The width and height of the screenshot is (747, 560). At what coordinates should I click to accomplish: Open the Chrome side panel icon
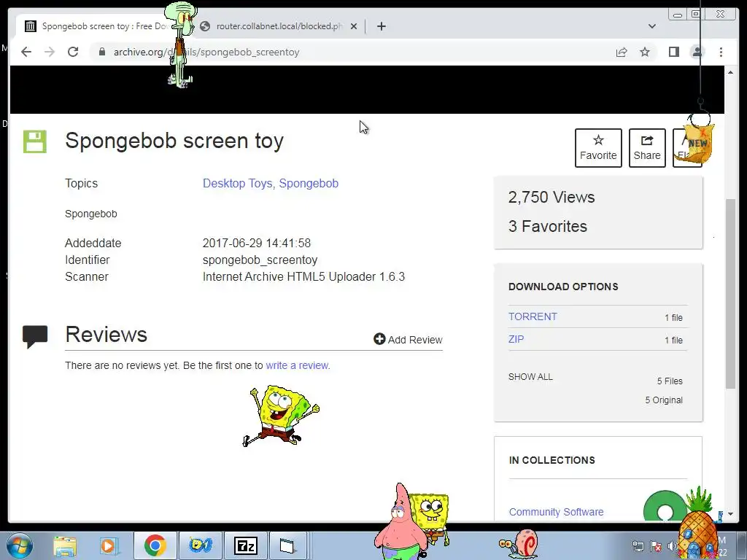click(x=673, y=52)
